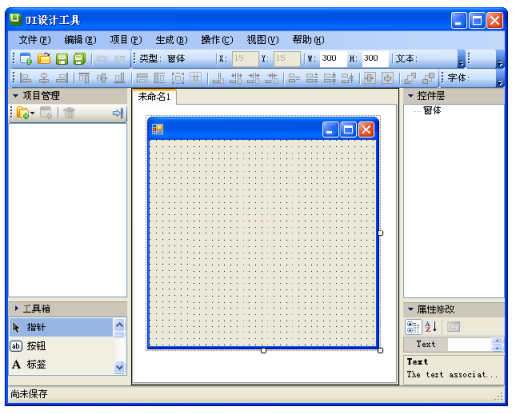Click the make same width icon

(142, 78)
